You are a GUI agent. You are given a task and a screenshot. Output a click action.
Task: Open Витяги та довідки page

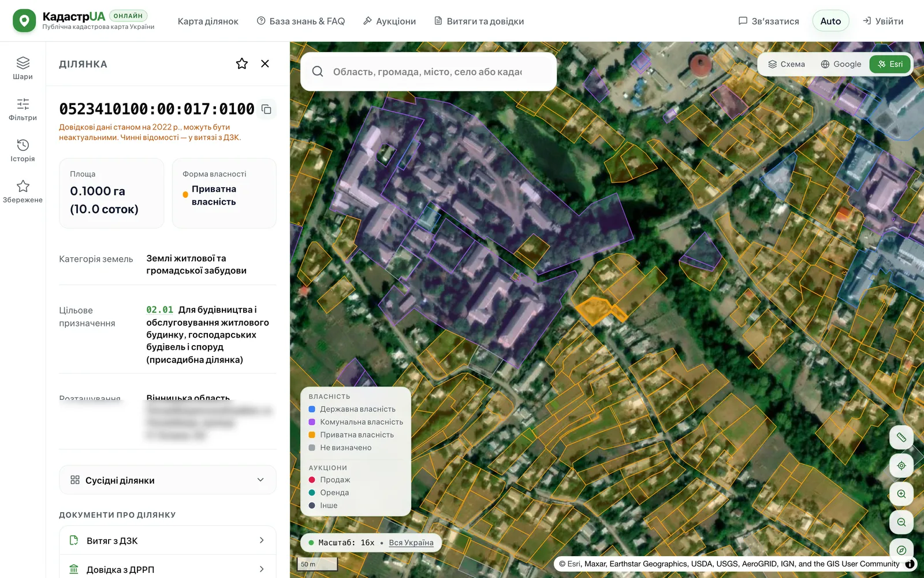coord(479,21)
